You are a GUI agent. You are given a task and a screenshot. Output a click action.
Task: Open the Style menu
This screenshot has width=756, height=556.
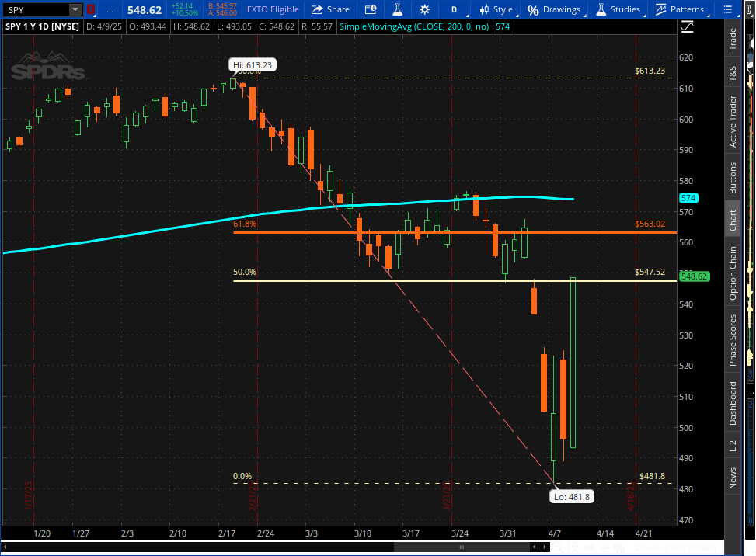[x=496, y=9]
